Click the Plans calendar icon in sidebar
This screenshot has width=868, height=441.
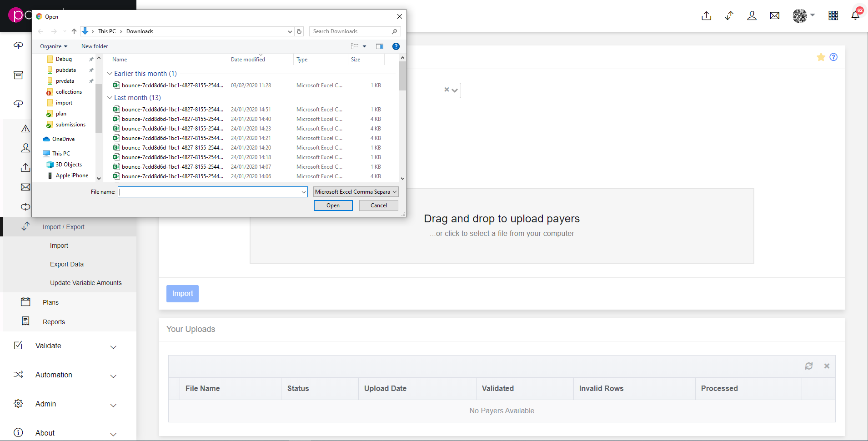tap(25, 302)
